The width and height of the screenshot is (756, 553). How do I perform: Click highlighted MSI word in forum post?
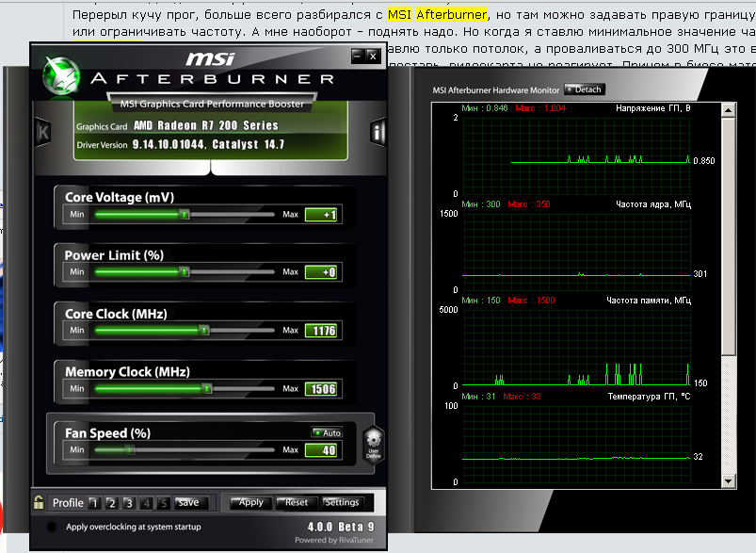[x=400, y=15]
